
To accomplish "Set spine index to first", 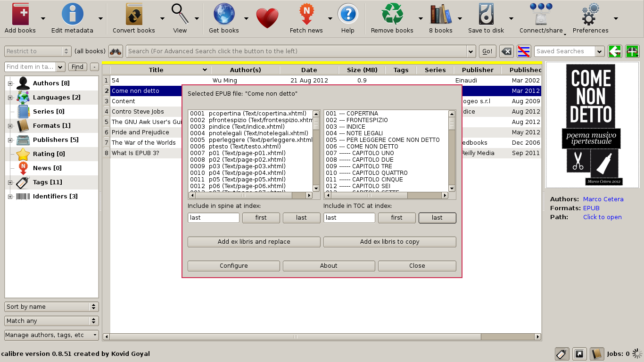I will pyautogui.click(x=261, y=218).
